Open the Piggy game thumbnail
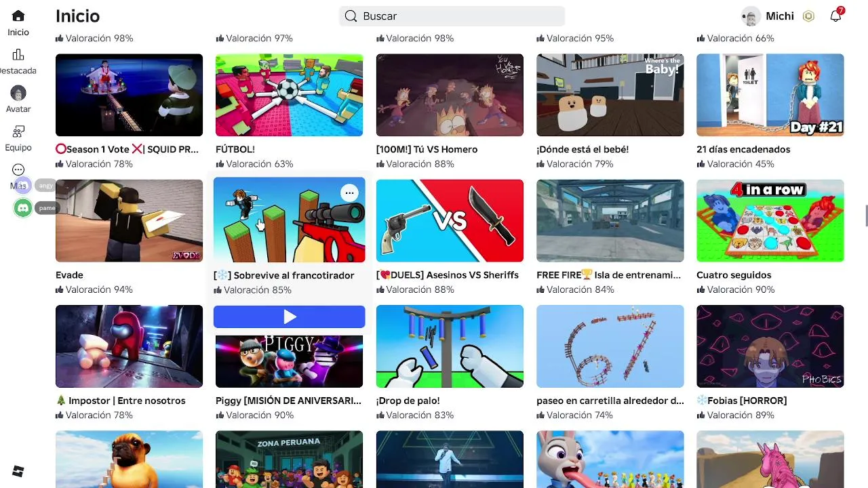The image size is (868, 488). (x=289, y=361)
